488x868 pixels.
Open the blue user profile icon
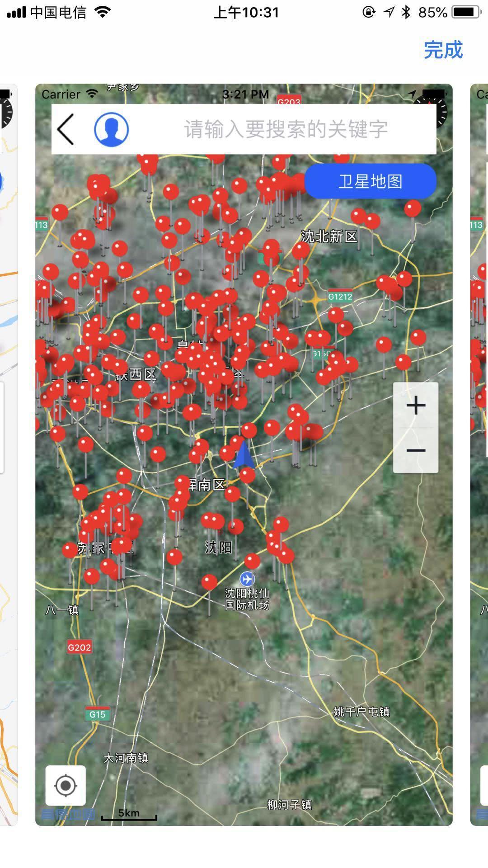click(x=111, y=129)
